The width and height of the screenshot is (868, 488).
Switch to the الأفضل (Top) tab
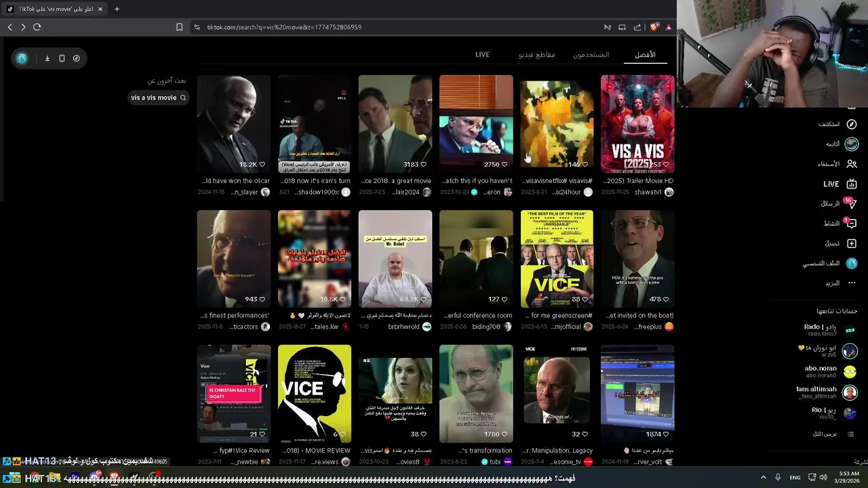click(645, 54)
